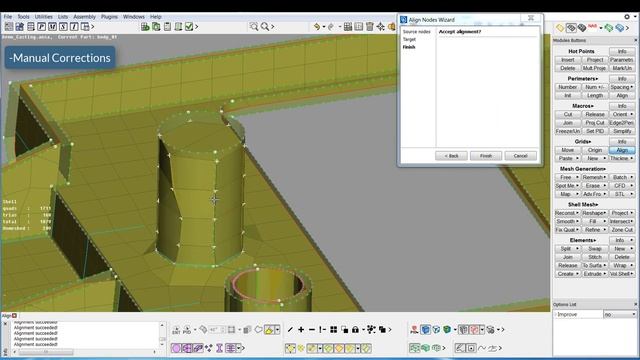Open the 'no' combo box in Options List
The image size is (640, 360).
tap(620, 314)
